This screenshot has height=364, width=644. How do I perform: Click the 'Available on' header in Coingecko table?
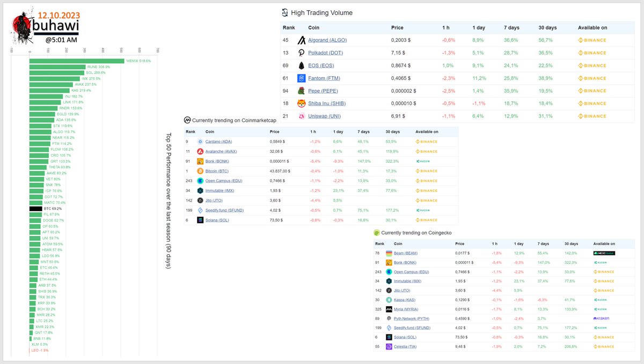tap(604, 243)
